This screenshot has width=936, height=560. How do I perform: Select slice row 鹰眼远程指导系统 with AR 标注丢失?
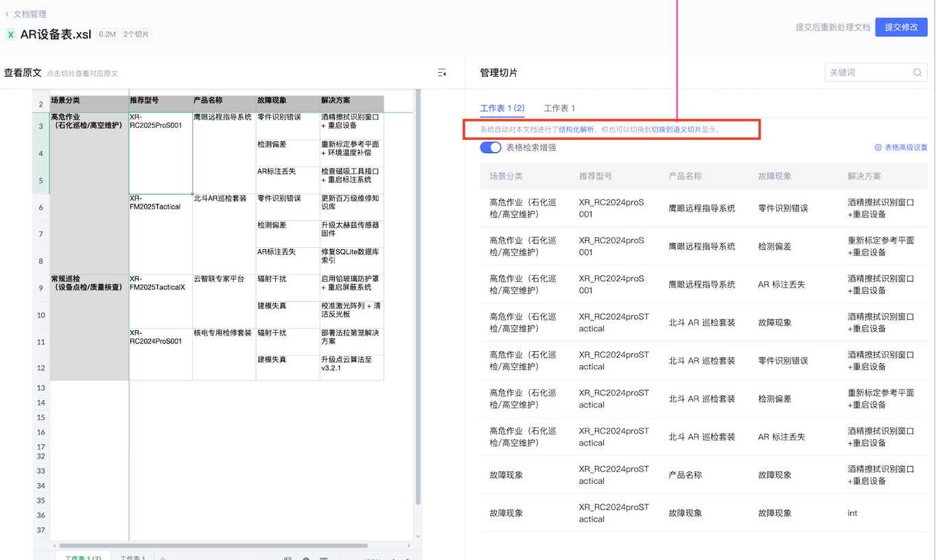[x=703, y=285]
